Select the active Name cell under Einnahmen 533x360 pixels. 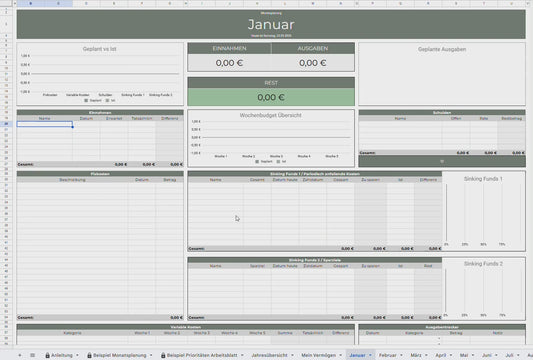[x=45, y=124]
